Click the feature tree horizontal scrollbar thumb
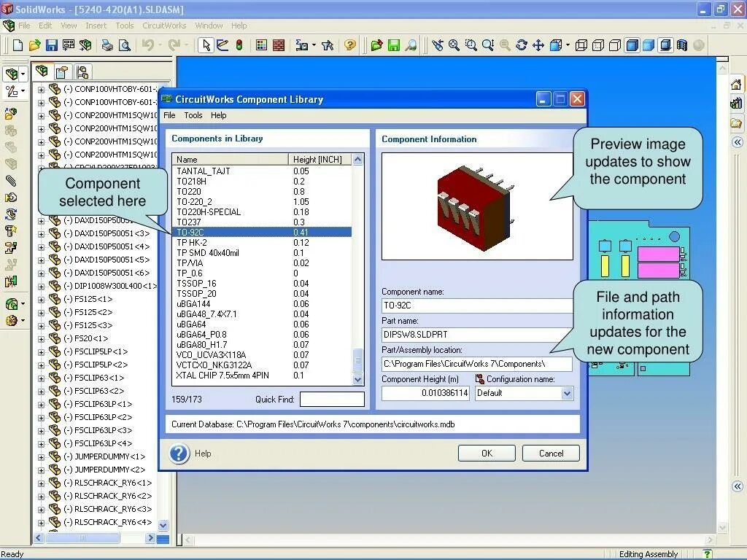This screenshot has width=747, height=560. [x=82, y=537]
